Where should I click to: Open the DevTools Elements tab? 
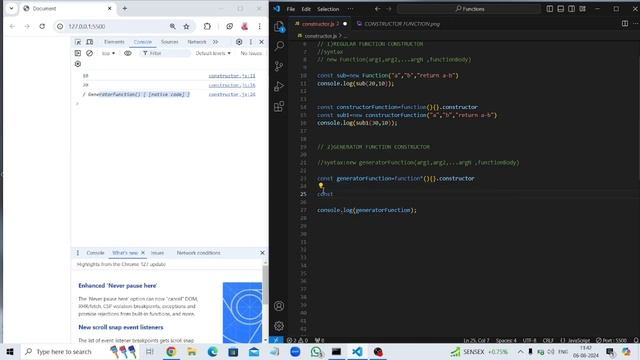click(114, 42)
